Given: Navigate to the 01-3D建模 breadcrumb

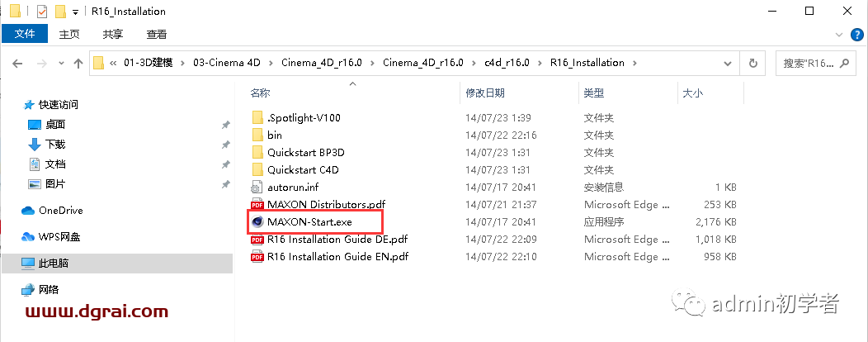Looking at the screenshot, I should coord(149,63).
